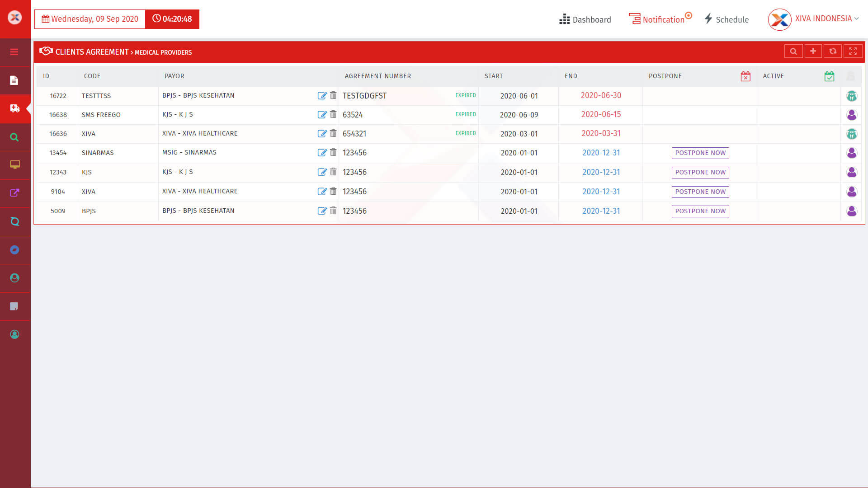Open the hamburger menu in sidebar
This screenshot has height=488, width=868.
click(x=14, y=52)
